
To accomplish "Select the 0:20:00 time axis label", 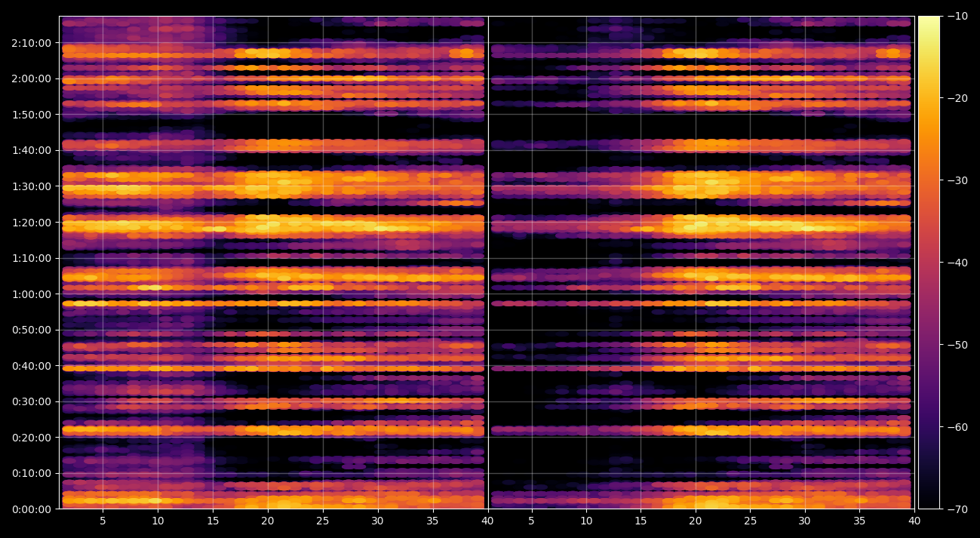I will tap(31, 438).
